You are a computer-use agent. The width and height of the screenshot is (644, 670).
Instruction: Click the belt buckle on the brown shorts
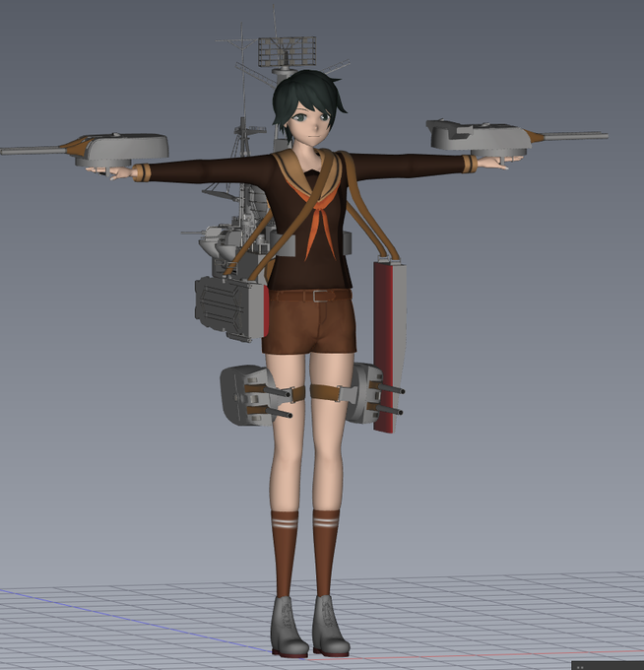coord(319,296)
